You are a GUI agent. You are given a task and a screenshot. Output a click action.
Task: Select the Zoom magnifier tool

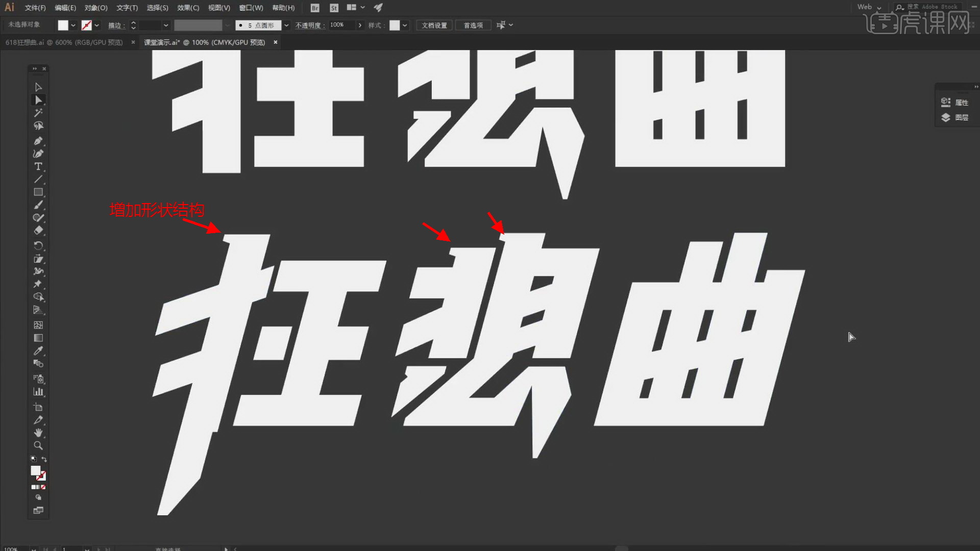38,445
